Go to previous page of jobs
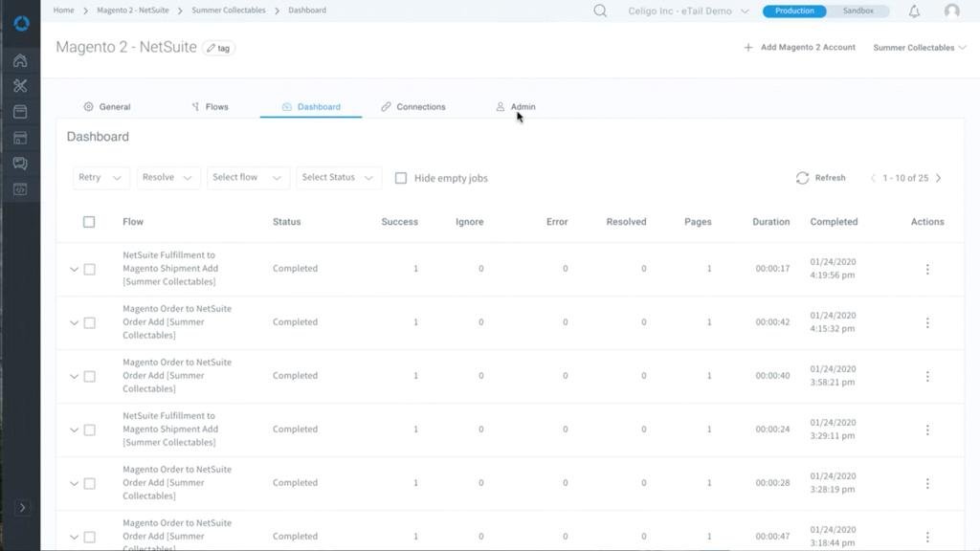980x551 pixels. point(873,178)
